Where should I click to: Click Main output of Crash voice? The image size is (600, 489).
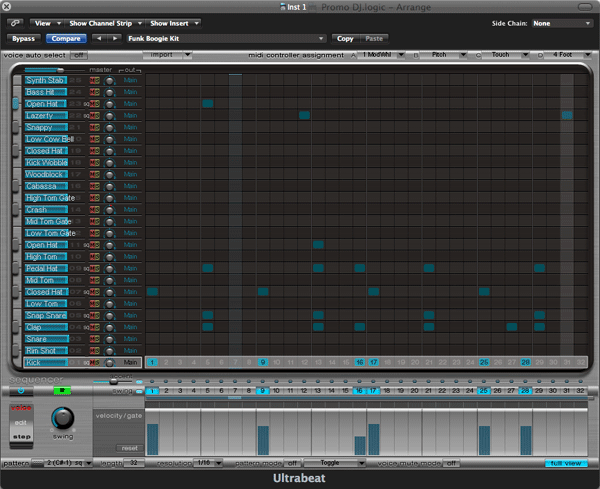(130, 210)
